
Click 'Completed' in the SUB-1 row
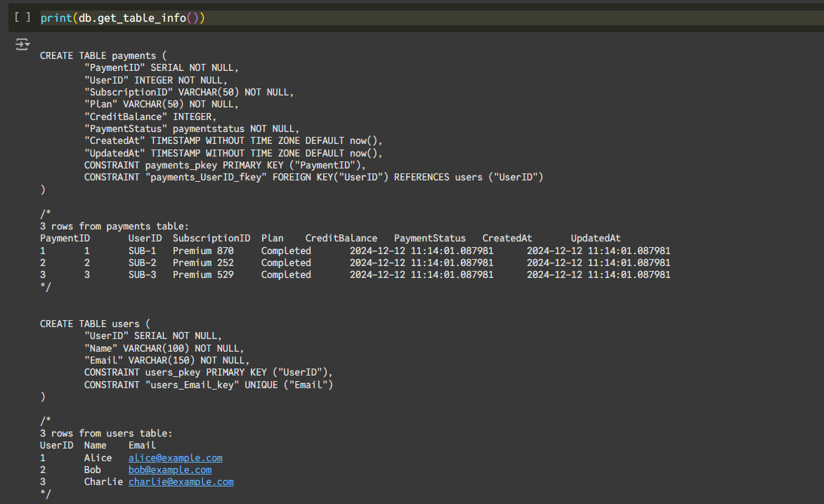coord(287,251)
